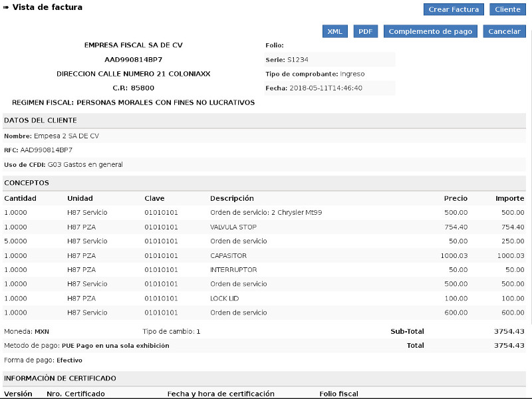Select Uso de CFDI G03 Gastos en general
The image size is (532, 399).
[x=85, y=164]
